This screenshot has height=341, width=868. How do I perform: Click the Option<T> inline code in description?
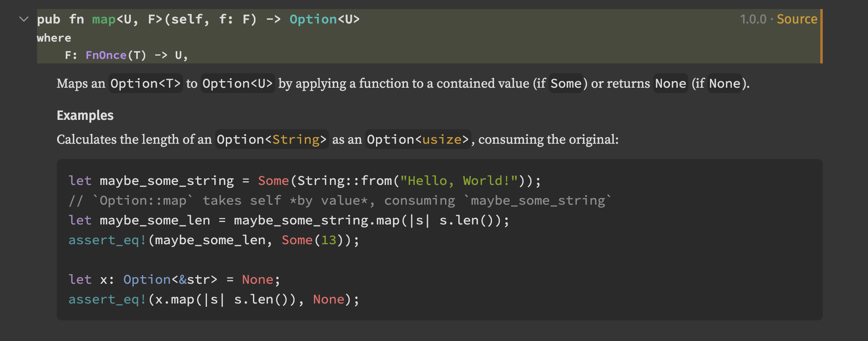point(146,84)
